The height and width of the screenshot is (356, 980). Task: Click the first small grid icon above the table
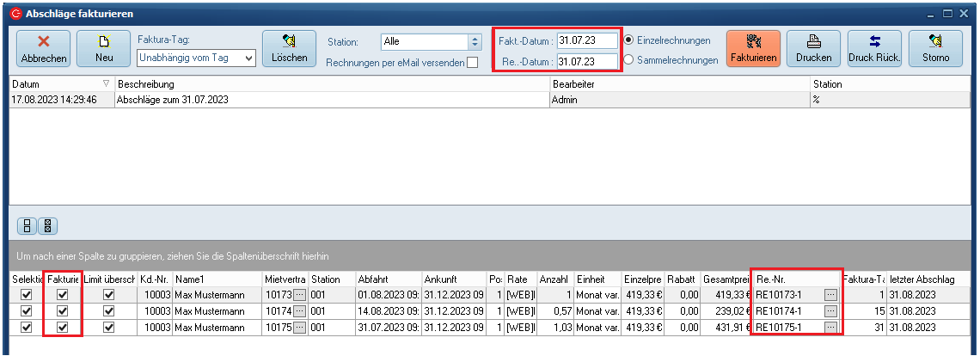[x=28, y=226]
